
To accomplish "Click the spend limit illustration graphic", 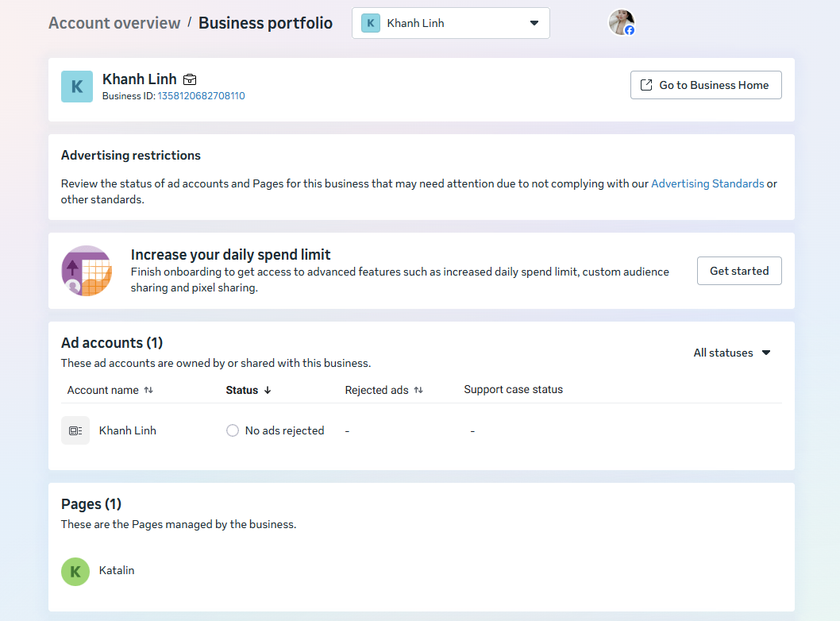I will coord(86,271).
